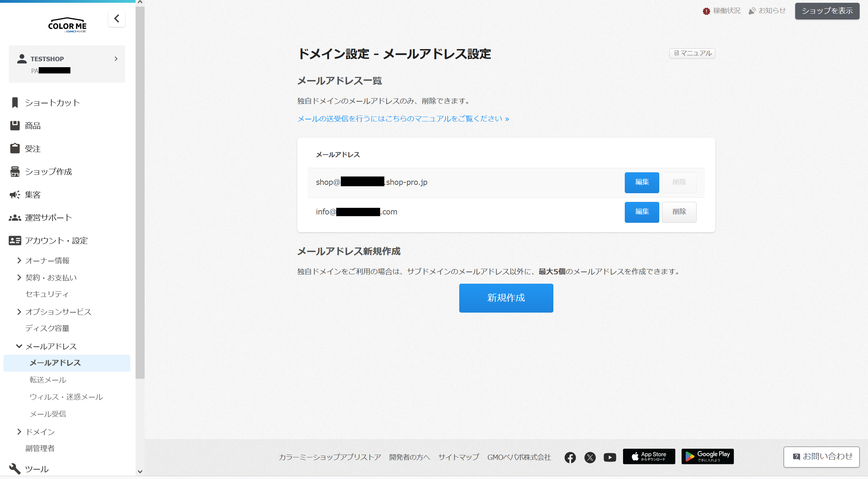Click the 受注 clipboard icon
868x479 pixels.
click(15, 149)
